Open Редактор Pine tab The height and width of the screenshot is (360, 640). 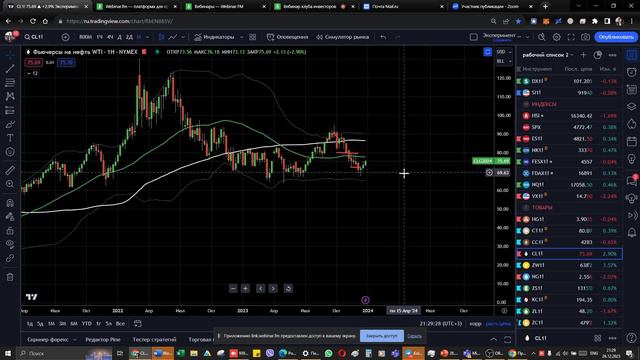[103, 340]
